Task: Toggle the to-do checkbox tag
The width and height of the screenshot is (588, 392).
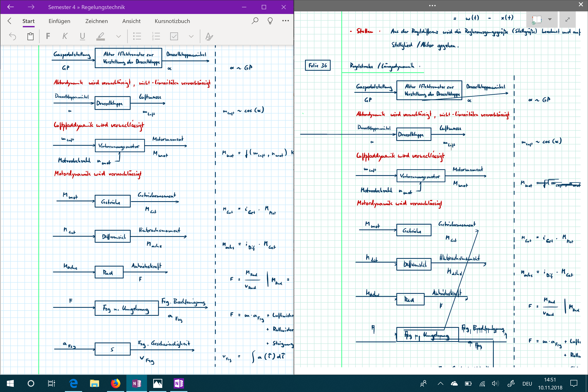Action: click(x=174, y=37)
